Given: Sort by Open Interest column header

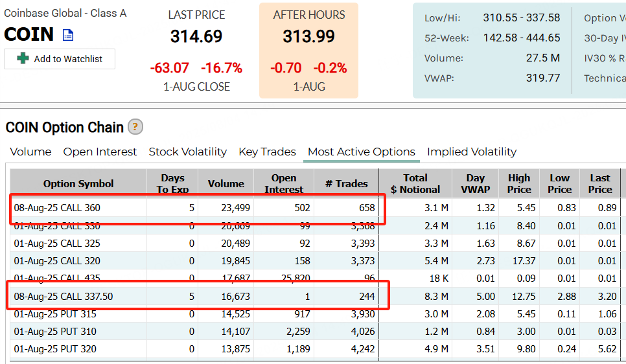Looking at the screenshot, I should 284,183.
